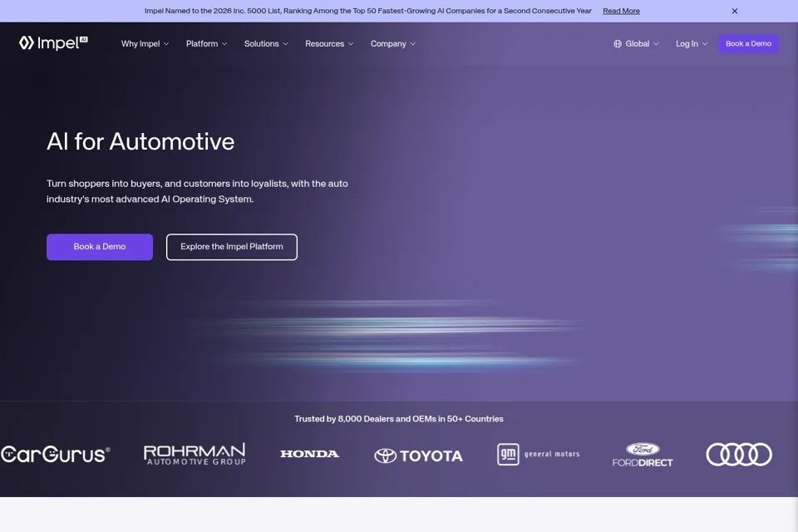Click the Trusted by 8,000 Dealers text

tap(398, 419)
